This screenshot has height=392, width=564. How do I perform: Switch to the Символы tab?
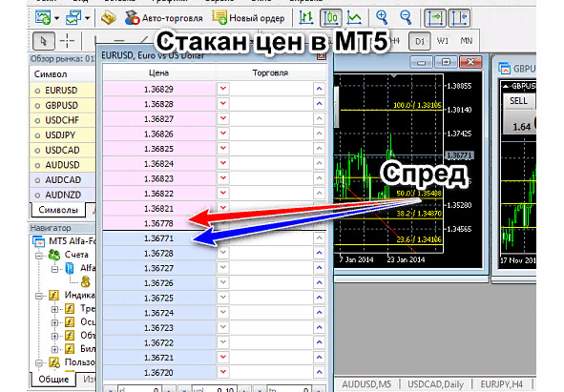click(58, 210)
